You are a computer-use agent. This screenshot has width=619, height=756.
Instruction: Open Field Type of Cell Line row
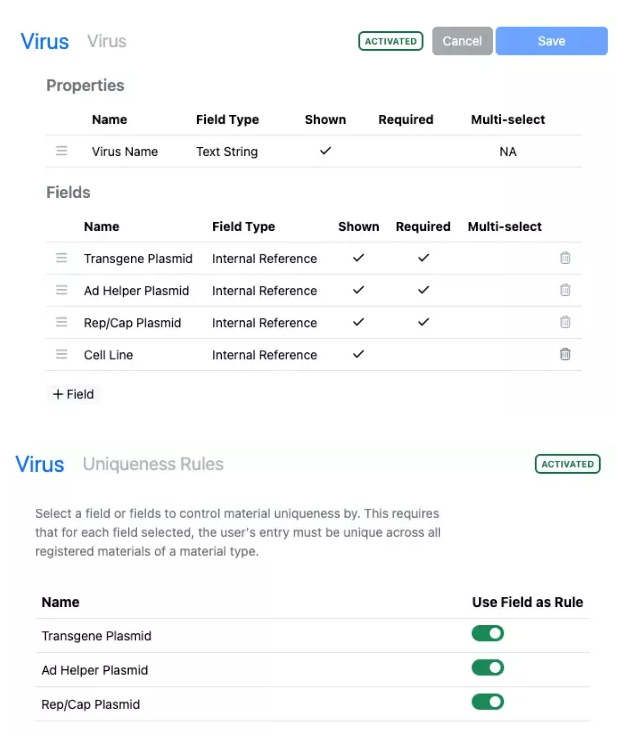(264, 355)
